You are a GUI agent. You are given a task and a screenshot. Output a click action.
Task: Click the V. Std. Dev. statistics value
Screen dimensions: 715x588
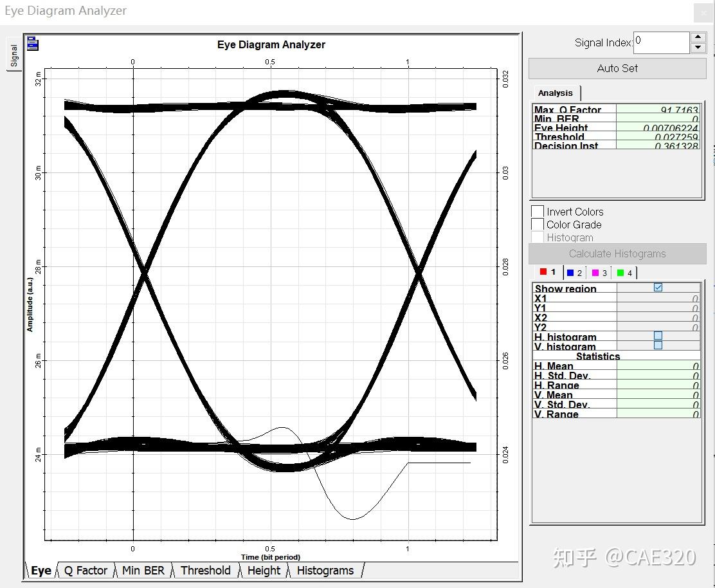(x=658, y=404)
